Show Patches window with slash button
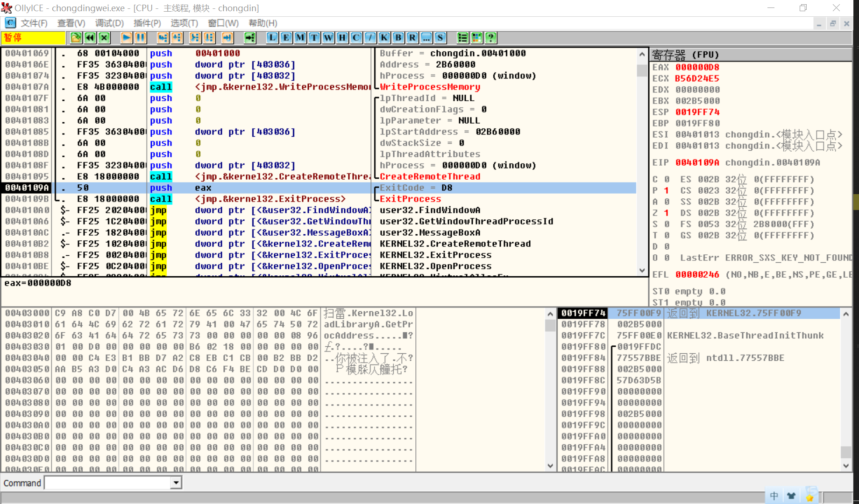Viewport: 859px width, 504px height. click(x=370, y=38)
